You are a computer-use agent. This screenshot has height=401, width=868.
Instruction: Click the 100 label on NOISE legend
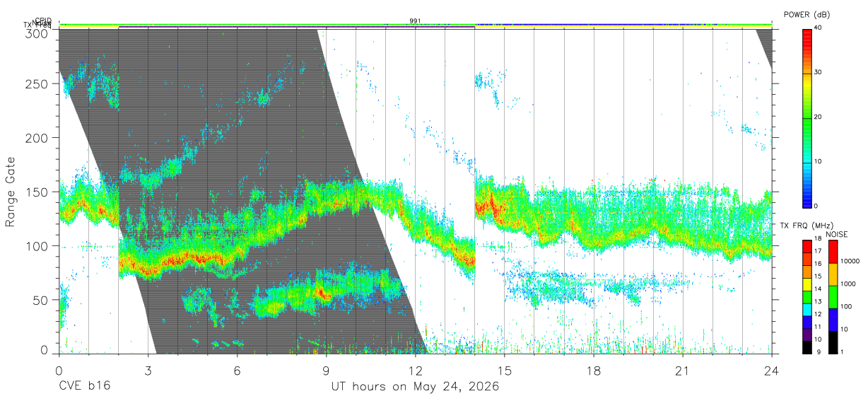click(848, 307)
